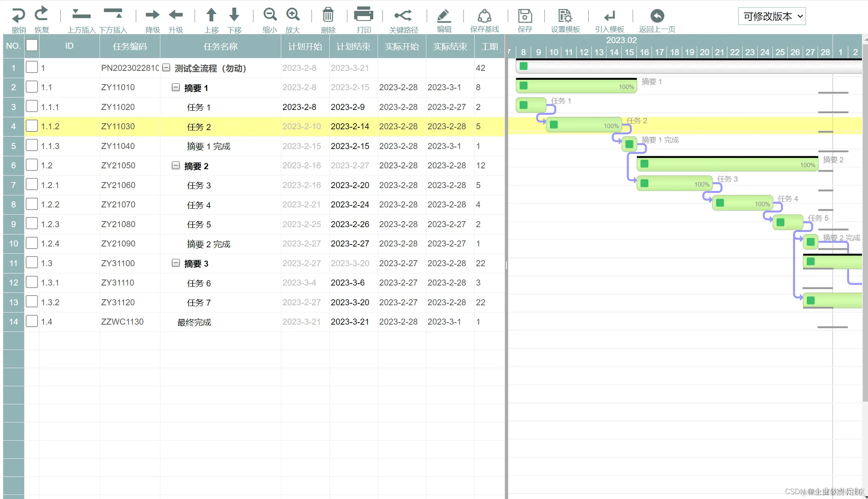The height and width of the screenshot is (499, 868).
Task: Click task code ZY21070
Action: click(x=118, y=205)
